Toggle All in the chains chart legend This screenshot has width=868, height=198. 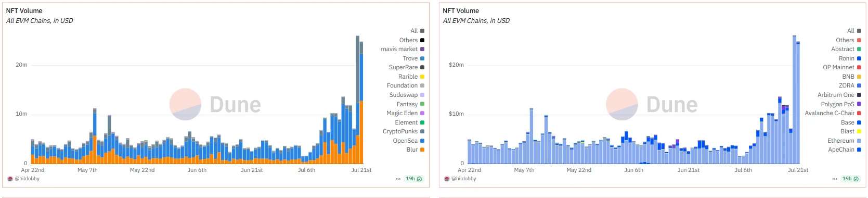click(x=854, y=31)
